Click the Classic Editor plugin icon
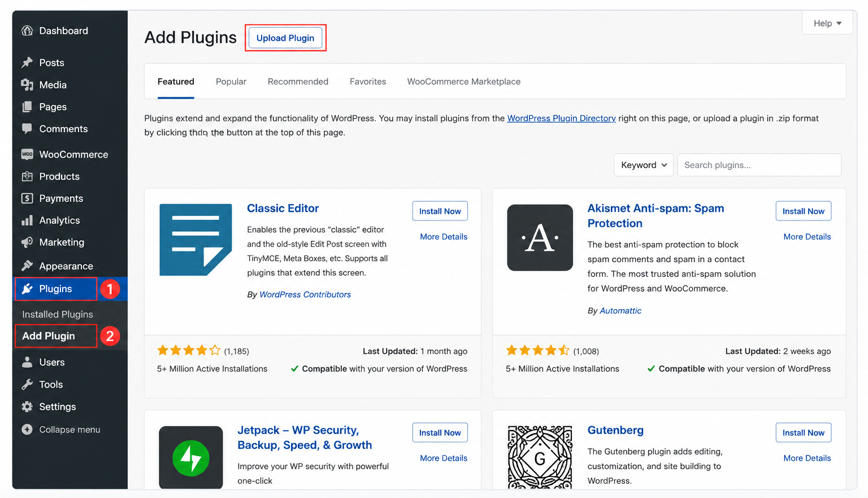868x498 pixels. (196, 240)
